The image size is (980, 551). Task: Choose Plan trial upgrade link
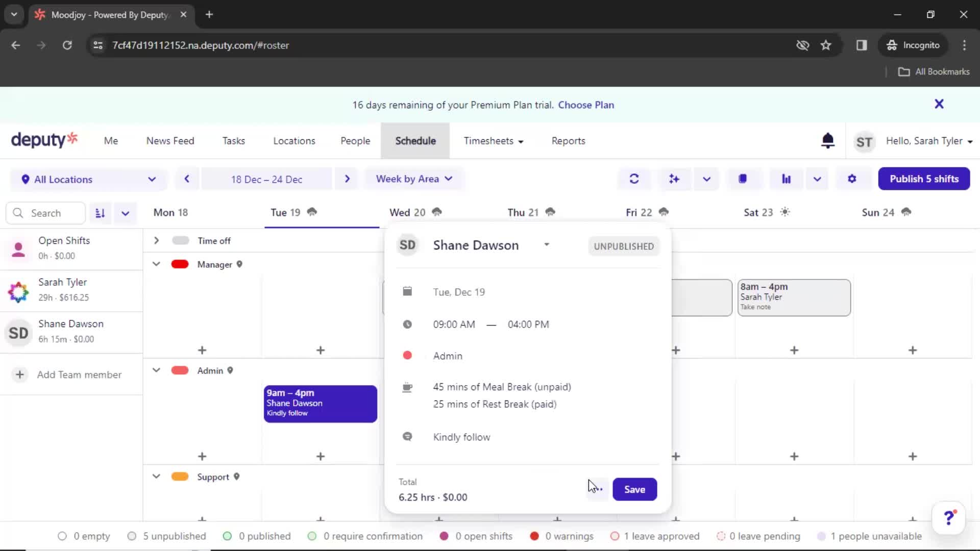coord(585,104)
